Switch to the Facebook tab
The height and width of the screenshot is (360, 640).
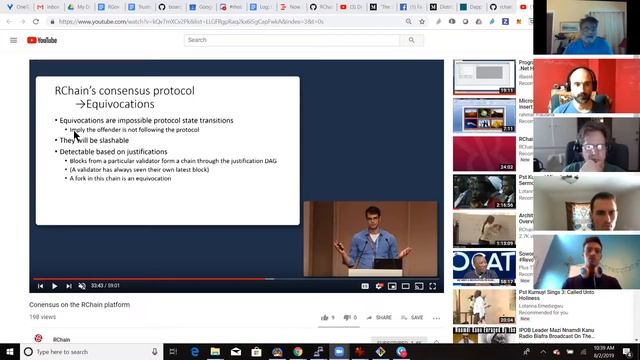pyautogui.click(x=410, y=7)
